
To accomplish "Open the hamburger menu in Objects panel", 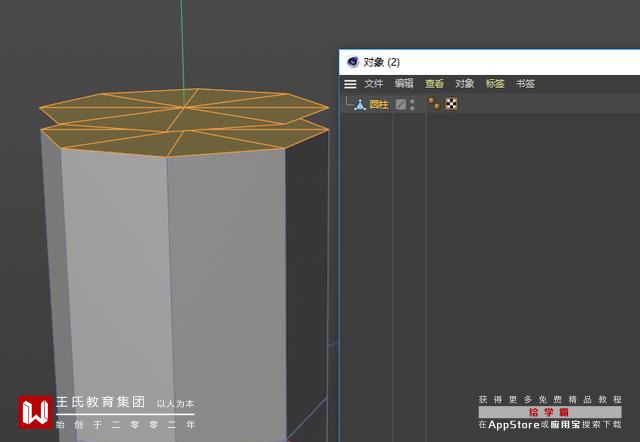I will pyautogui.click(x=350, y=84).
